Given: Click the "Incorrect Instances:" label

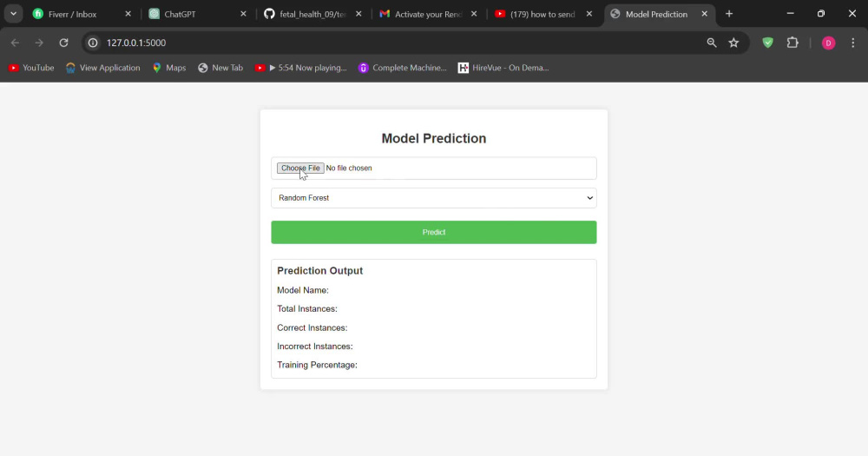Looking at the screenshot, I should 315,347.
